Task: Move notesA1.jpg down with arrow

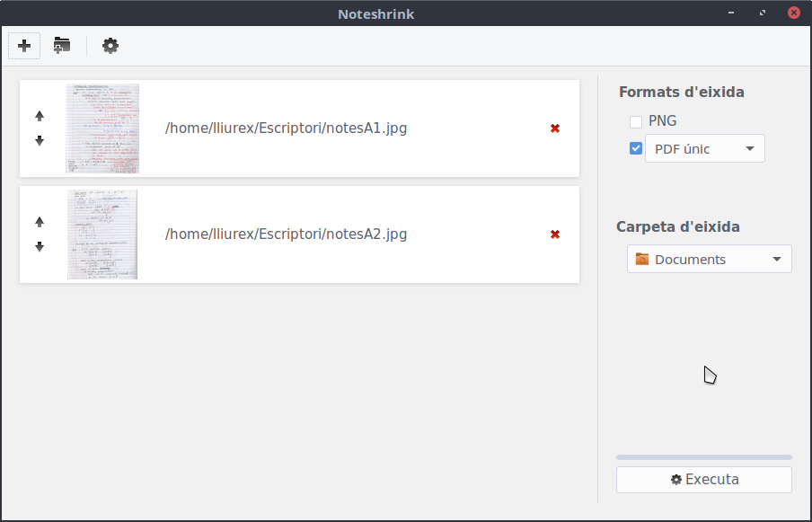Action: (x=40, y=140)
